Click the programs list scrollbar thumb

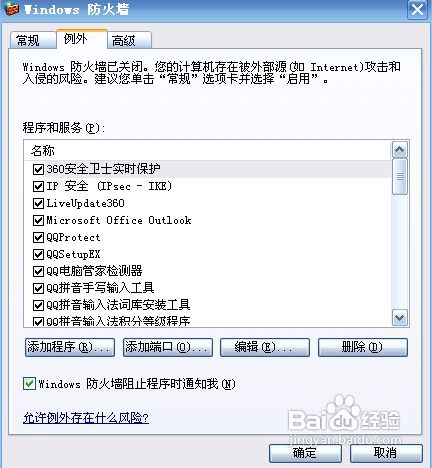pos(400,177)
